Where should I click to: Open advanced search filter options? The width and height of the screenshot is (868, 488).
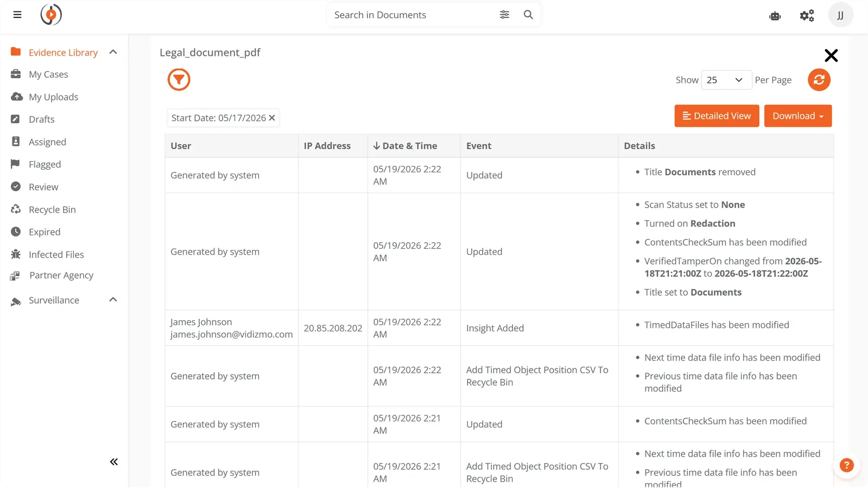(x=505, y=15)
